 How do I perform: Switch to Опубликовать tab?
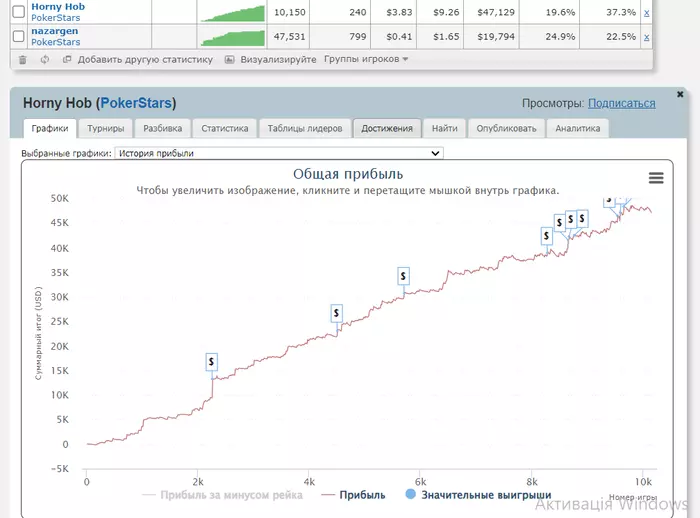click(506, 128)
